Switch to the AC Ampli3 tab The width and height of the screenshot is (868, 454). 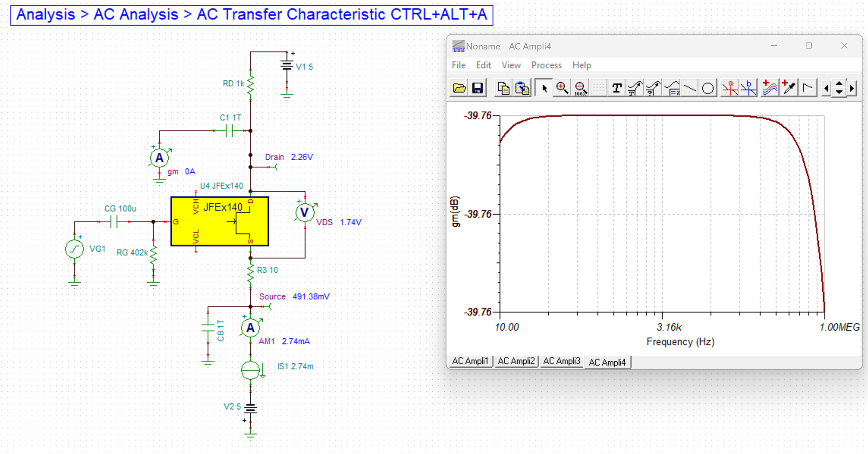click(562, 361)
